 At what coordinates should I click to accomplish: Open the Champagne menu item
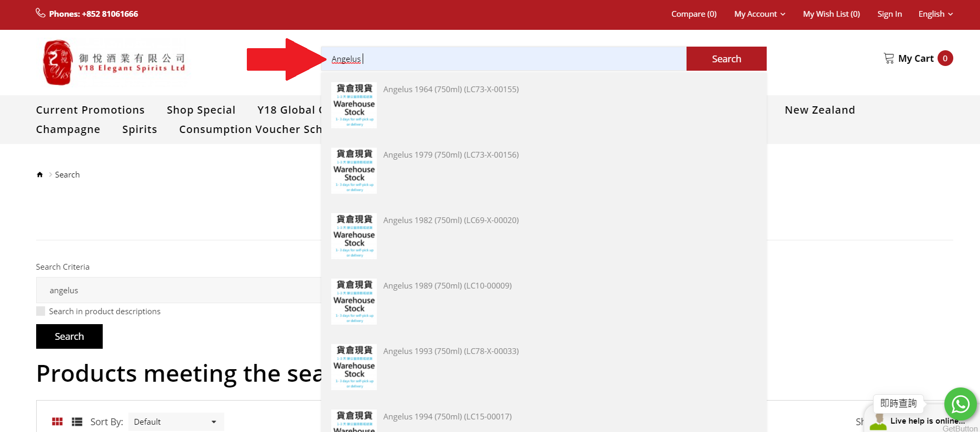coord(68,129)
